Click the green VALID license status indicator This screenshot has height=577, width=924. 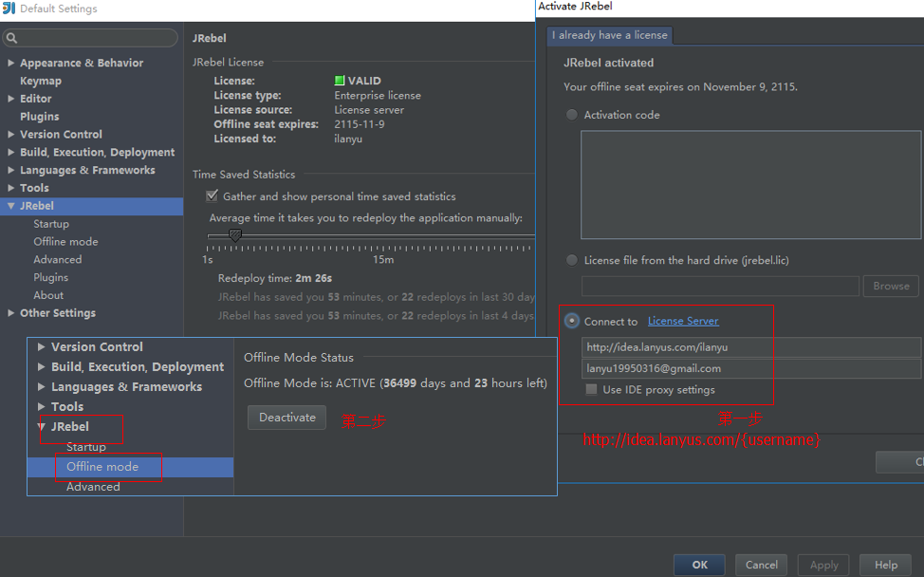pos(340,80)
